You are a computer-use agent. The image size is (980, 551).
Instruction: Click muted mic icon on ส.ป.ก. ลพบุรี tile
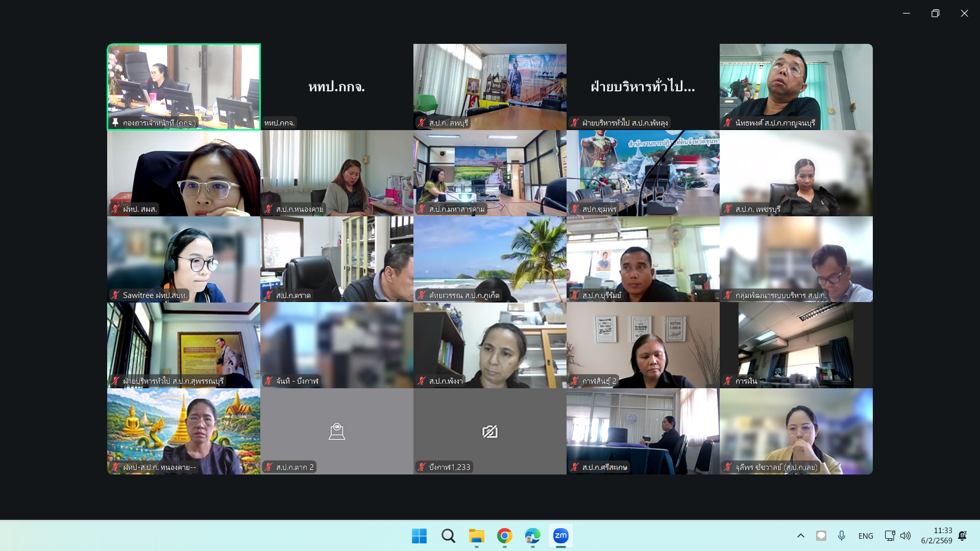coord(422,122)
